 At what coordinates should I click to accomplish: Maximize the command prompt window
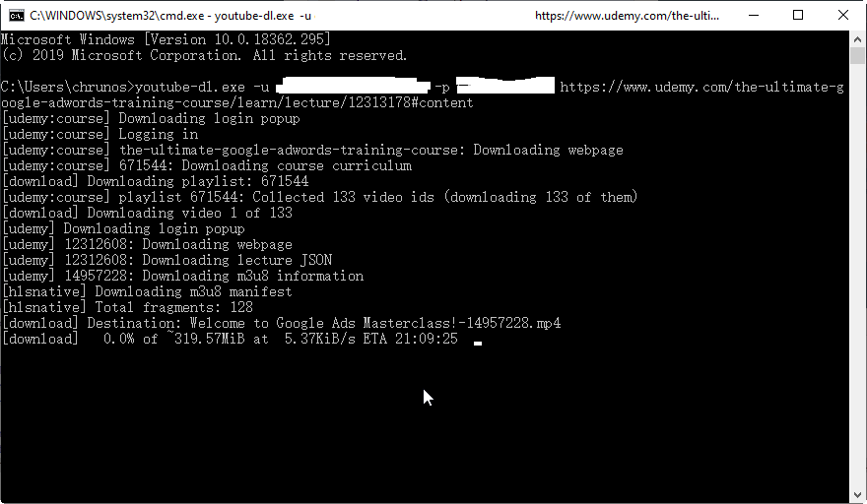[x=798, y=16]
